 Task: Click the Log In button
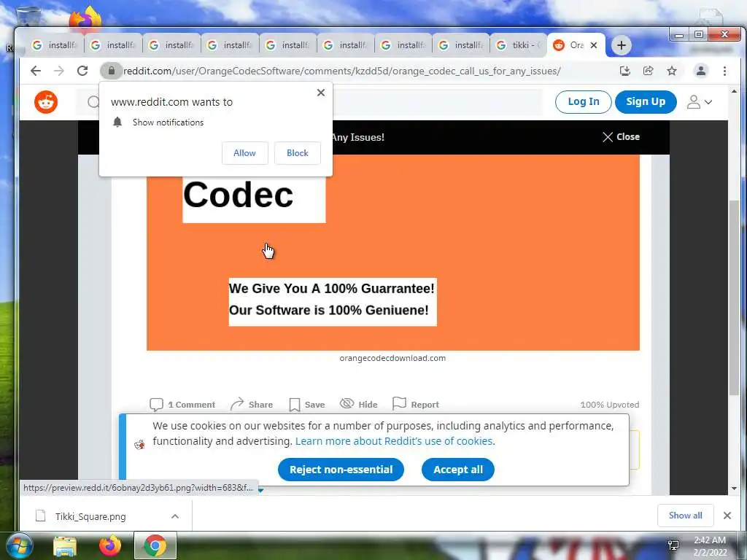pyautogui.click(x=583, y=102)
